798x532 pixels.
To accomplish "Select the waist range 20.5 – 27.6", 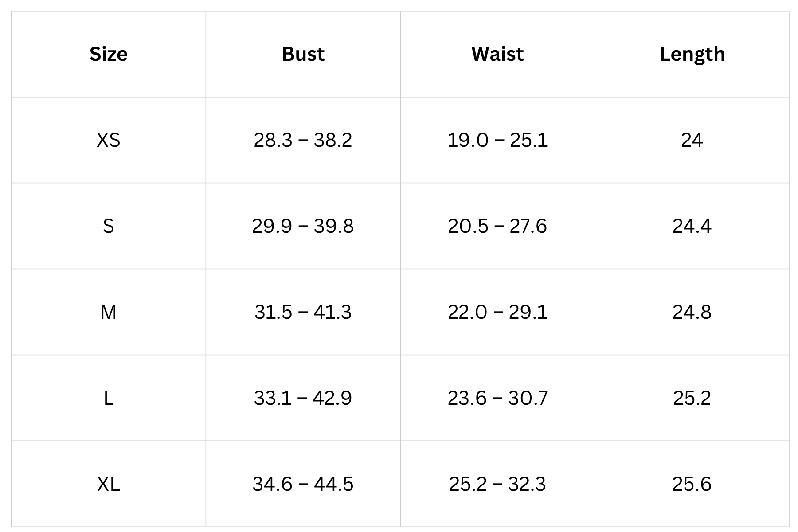I will [497, 226].
